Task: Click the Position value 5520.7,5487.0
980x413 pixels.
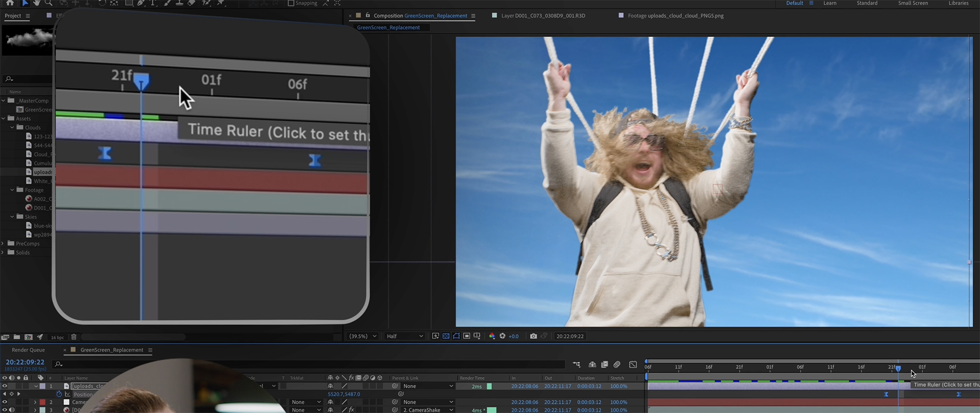Action: pyautogui.click(x=344, y=394)
